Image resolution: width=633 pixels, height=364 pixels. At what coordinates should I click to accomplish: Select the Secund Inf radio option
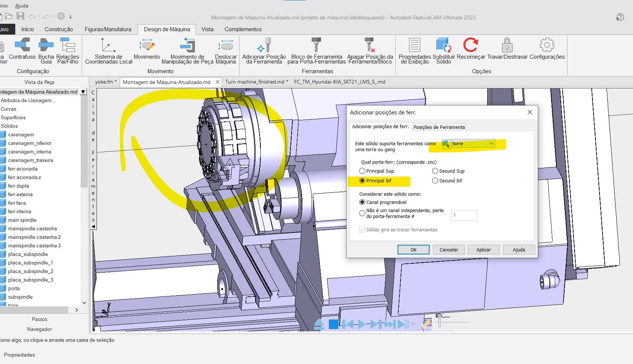[x=435, y=181]
